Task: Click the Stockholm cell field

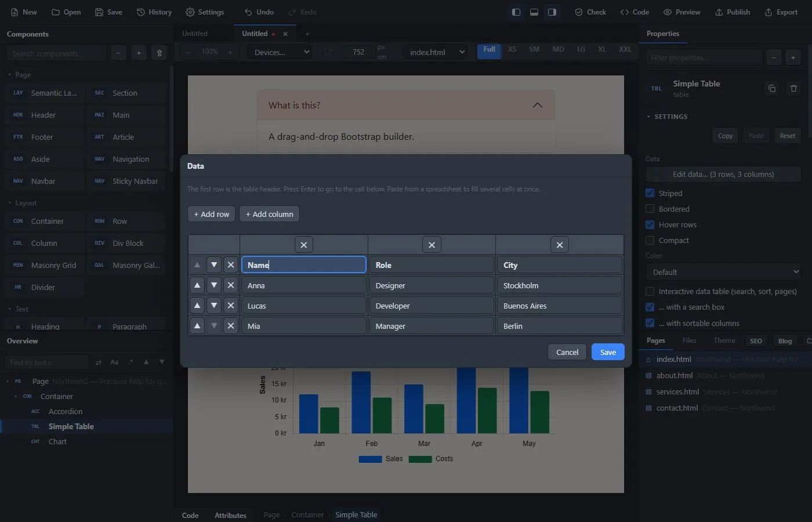Action: pyautogui.click(x=559, y=285)
